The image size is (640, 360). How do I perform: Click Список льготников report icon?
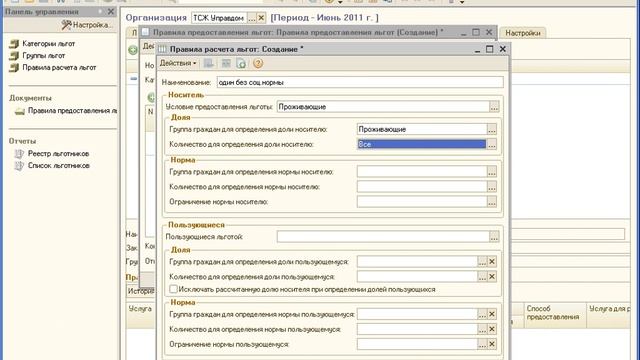pyautogui.click(x=19, y=166)
